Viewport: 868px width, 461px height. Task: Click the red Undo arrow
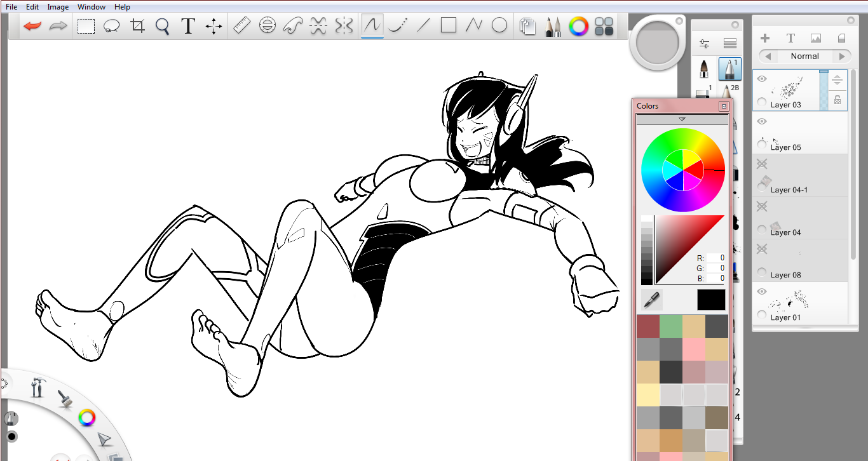pos(32,26)
